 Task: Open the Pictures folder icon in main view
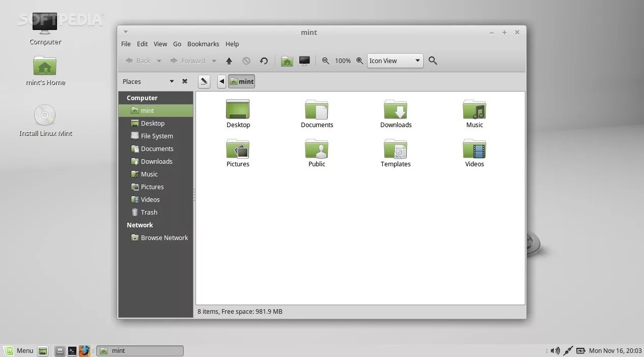click(238, 148)
